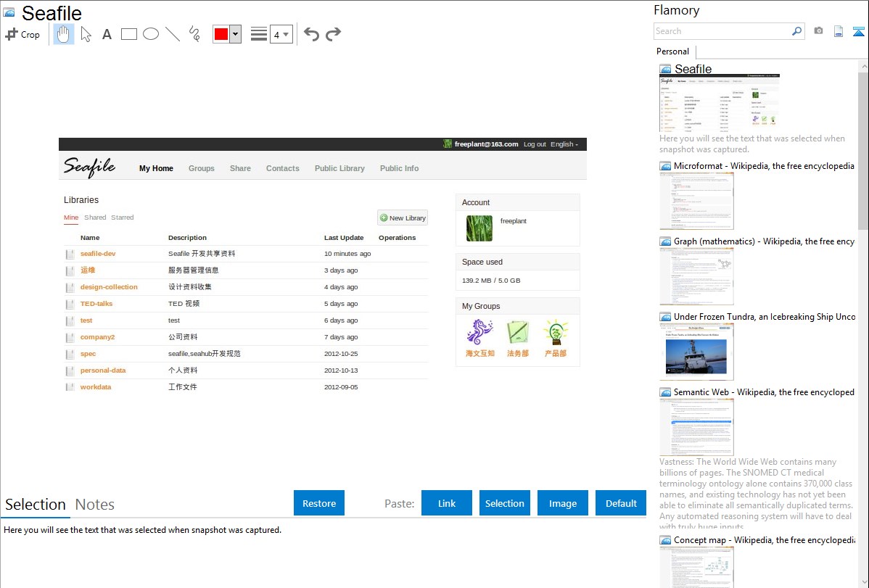Viewport: 869px width, 588px height.
Task: Switch to the Notes tab
Action: [x=95, y=505]
